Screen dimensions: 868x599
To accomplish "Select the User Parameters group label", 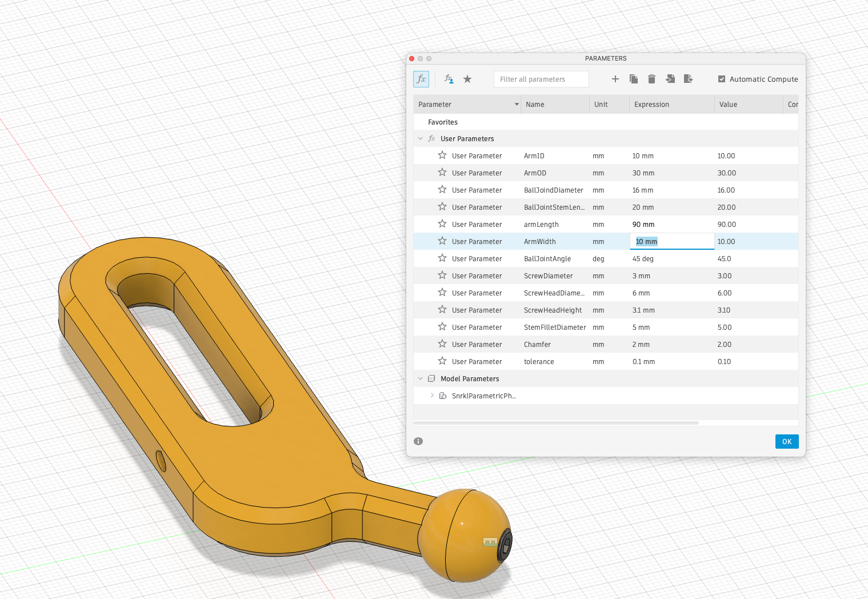I will point(467,139).
